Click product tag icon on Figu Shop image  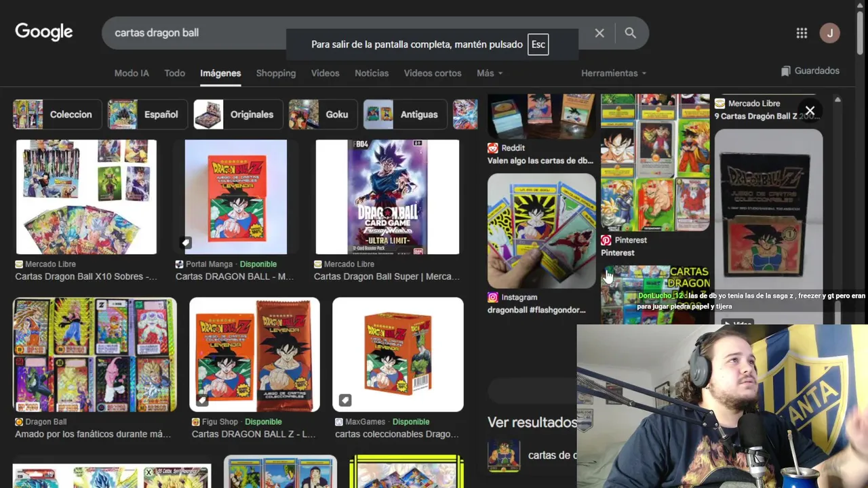(202, 400)
